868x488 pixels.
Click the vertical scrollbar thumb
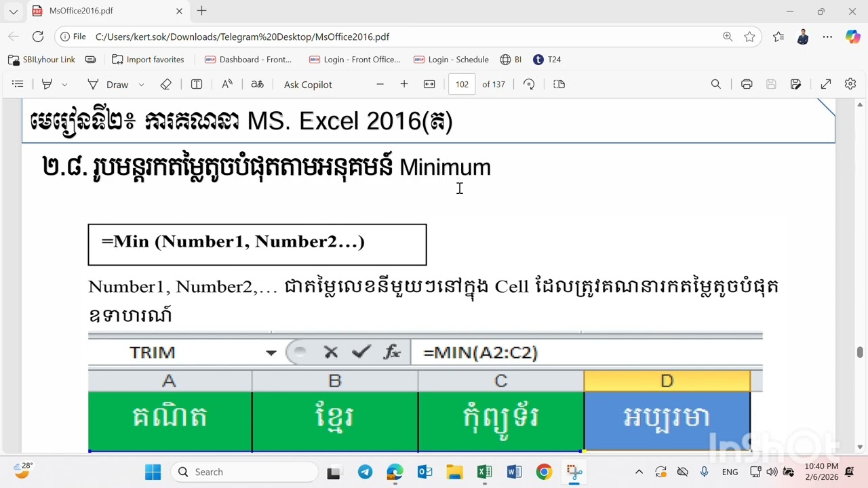pyautogui.click(x=860, y=352)
